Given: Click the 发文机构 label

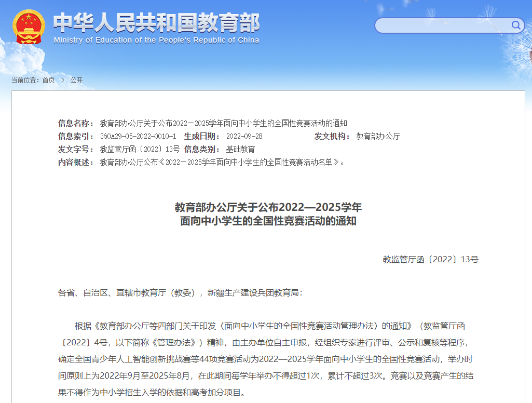Looking at the screenshot, I should (x=332, y=136).
